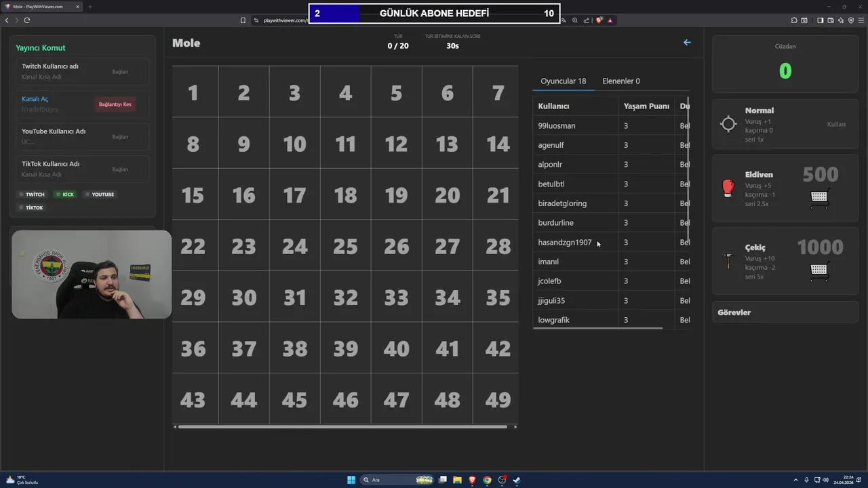Select grid cell number 49
This screenshot has height=488, width=868.
498,399
